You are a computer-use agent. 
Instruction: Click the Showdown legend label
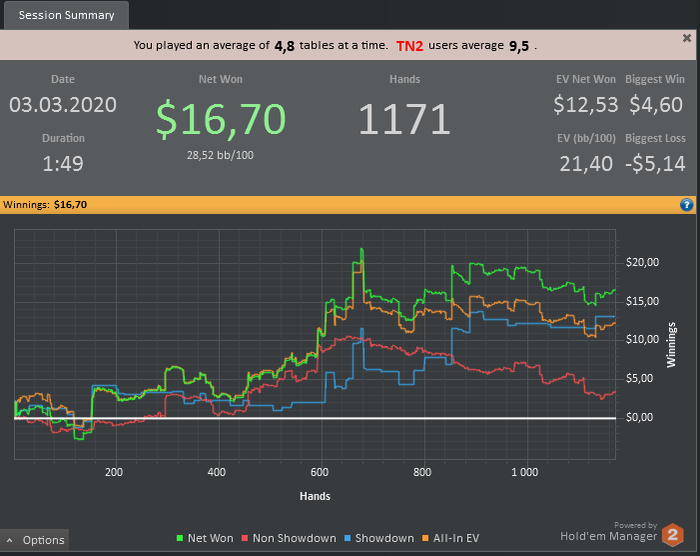tap(384, 538)
